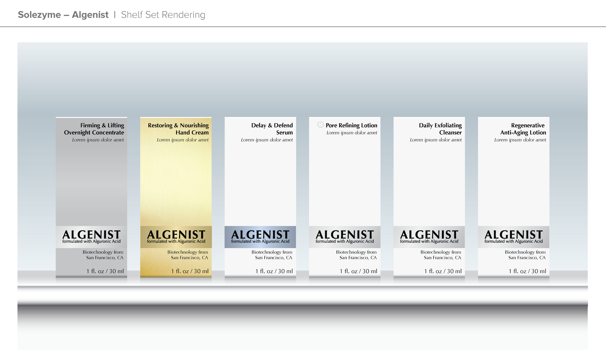
Task: Click the ALGENIST logo on Regenerative Anti-Aging Lotion box
Action: point(513,235)
